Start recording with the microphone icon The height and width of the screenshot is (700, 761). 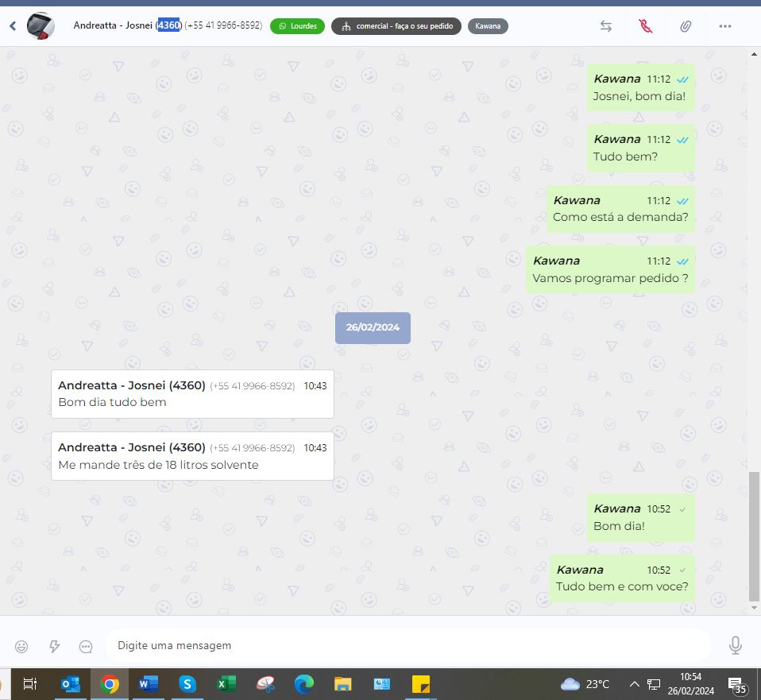click(736, 645)
